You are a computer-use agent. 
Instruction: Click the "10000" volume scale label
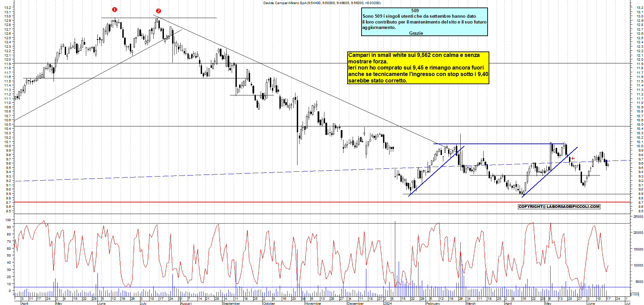click(x=638, y=265)
